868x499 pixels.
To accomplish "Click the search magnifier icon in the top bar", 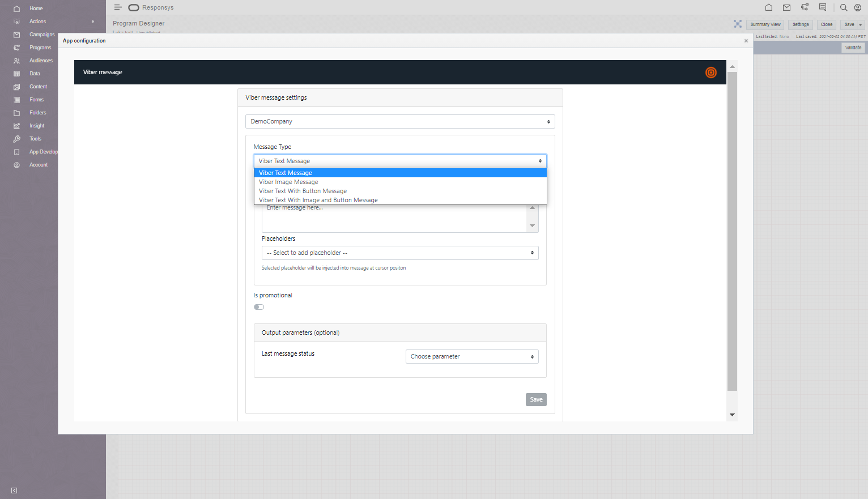I will coord(843,7).
